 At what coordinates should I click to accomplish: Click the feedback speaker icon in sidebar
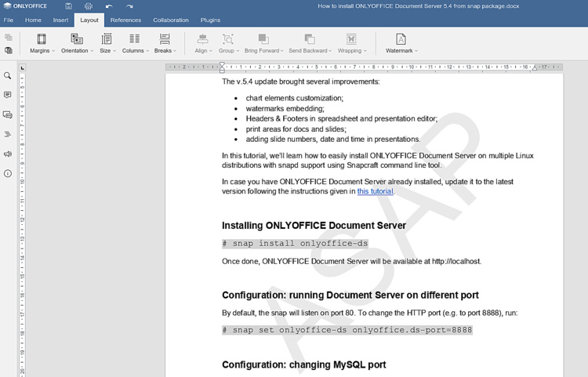point(8,154)
